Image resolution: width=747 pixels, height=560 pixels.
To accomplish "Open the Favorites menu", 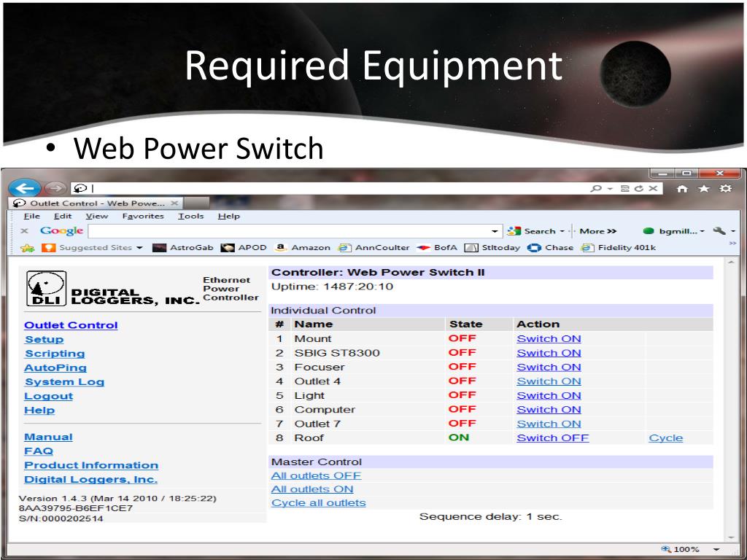I will point(143,216).
